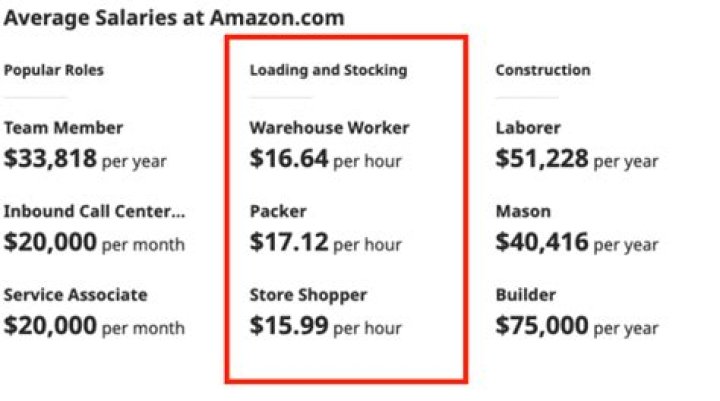Open the Laborer salary link
The image size is (720, 401).
pos(528,128)
